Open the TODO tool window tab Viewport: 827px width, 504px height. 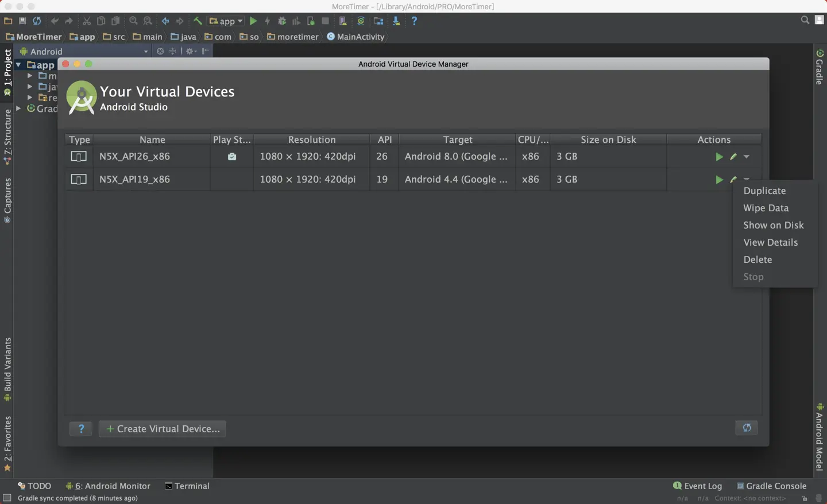(x=34, y=486)
